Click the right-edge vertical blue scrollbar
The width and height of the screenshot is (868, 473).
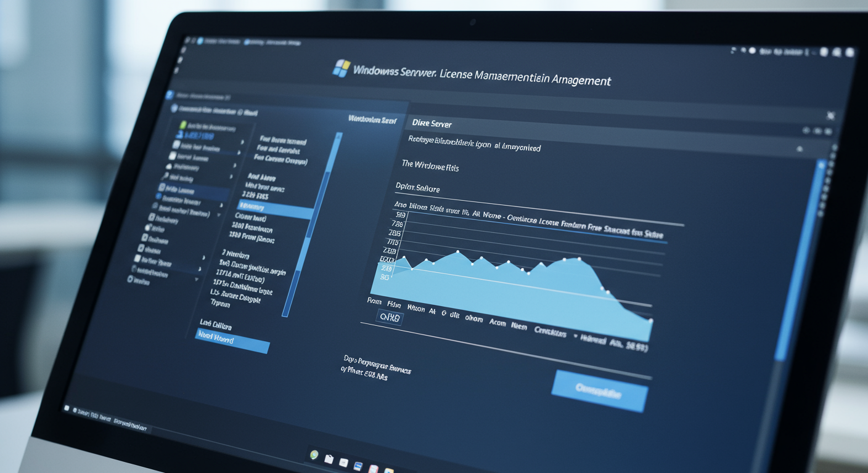(x=801, y=259)
